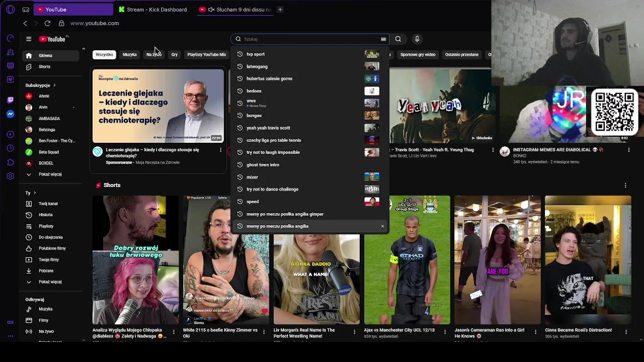644x362 pixels.
Task: Open Twoje filmy in sidebar
Action: 50,260
